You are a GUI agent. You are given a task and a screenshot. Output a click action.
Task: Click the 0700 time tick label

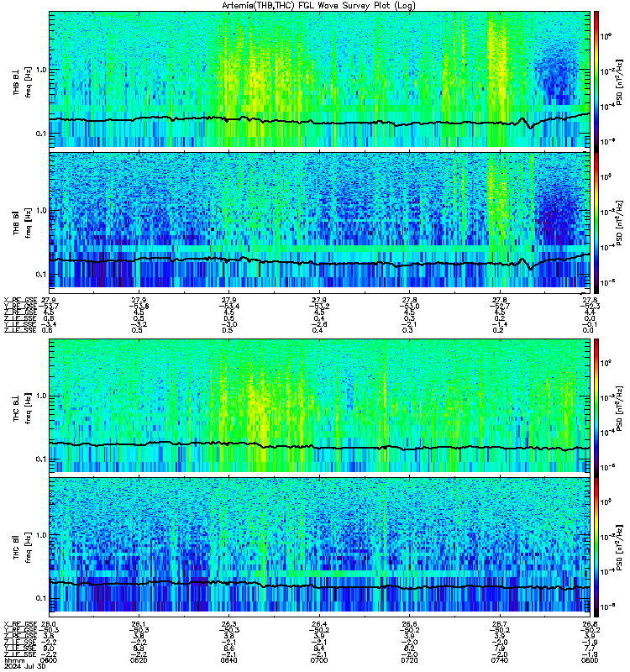click(319, 660)
